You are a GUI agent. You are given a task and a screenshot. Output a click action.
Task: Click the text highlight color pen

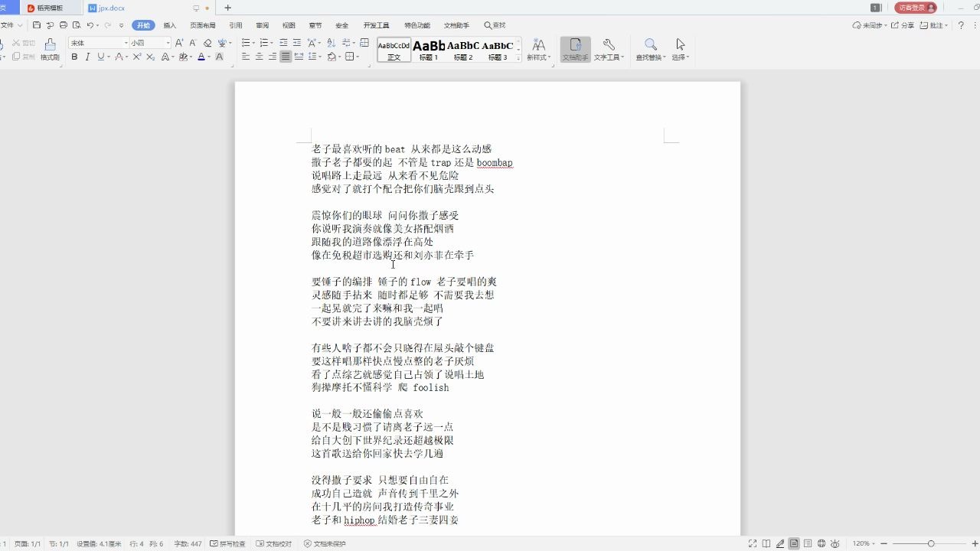click(182, 57)
